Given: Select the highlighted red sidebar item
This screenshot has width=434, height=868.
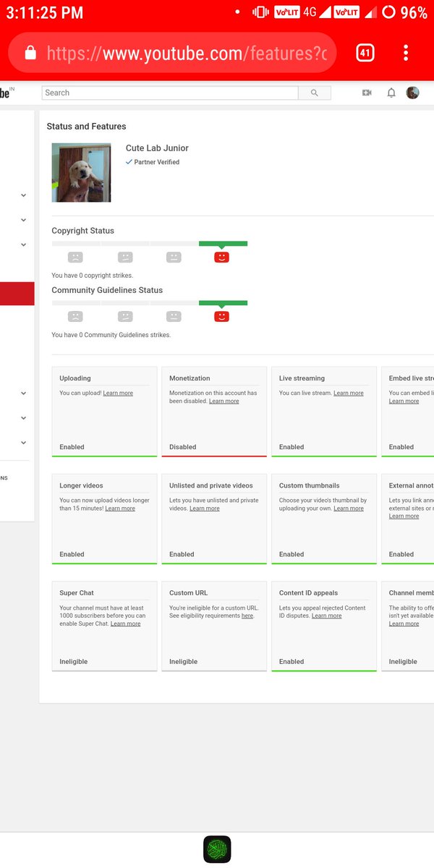Looking at the screenshot, I should pos(17,294).
